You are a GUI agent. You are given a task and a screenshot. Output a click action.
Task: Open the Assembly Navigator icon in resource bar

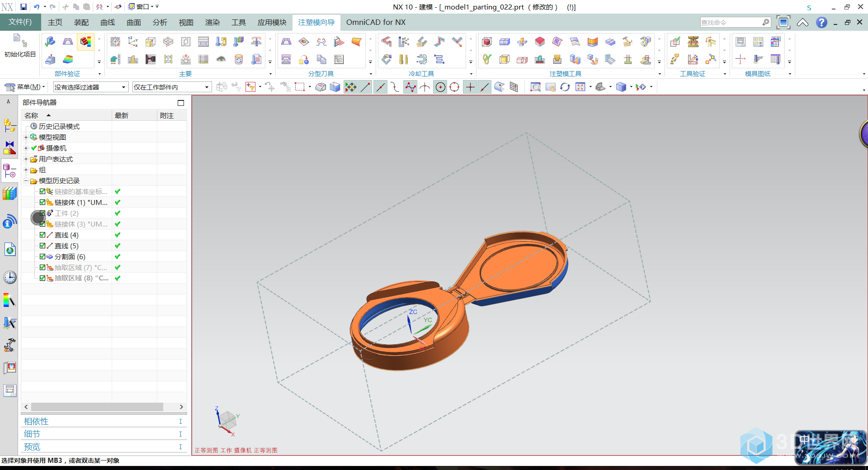9,125
